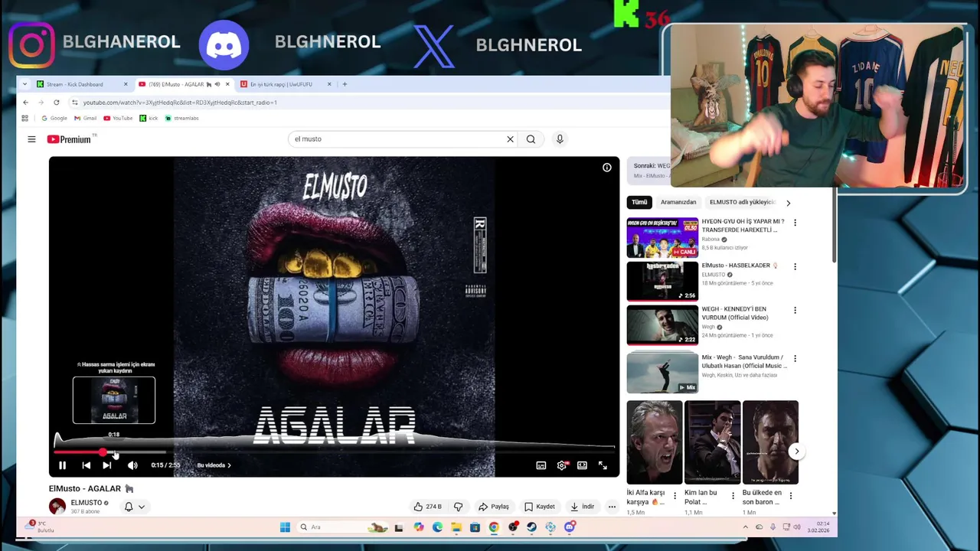Open Chrome apps grid shortcut
Screen dimensions: 980x551
[x=24, y=119]
